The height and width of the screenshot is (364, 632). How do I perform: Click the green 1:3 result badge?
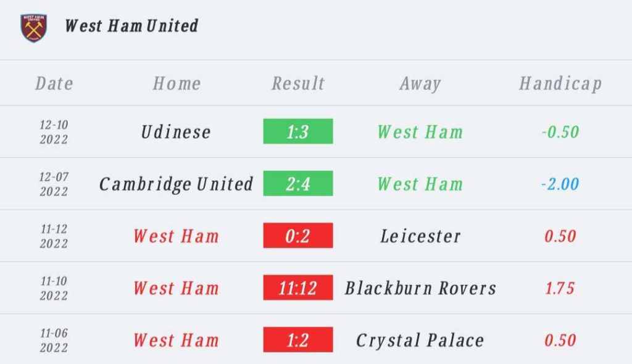point(298,132)
